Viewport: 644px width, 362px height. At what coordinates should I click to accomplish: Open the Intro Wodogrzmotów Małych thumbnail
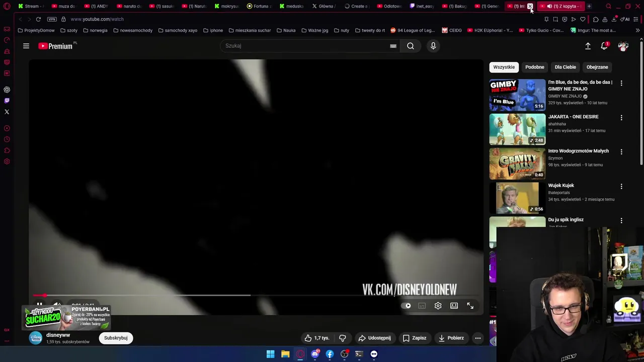tap(517, 163)
